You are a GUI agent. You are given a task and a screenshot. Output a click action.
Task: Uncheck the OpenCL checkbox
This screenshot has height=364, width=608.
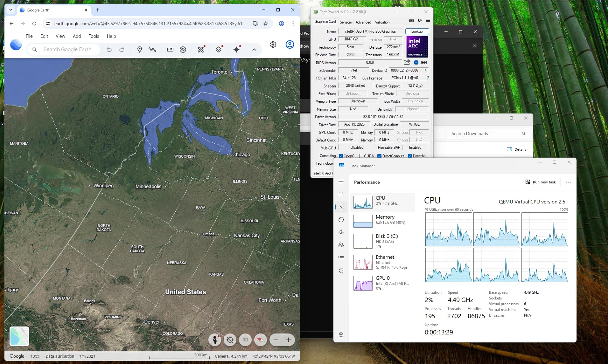click(341, 156)
